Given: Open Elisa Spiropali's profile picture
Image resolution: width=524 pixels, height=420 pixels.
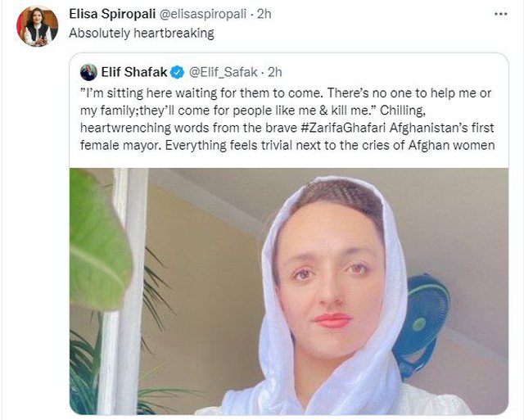Looking at the screenshot, I should (x=37, y=26).
